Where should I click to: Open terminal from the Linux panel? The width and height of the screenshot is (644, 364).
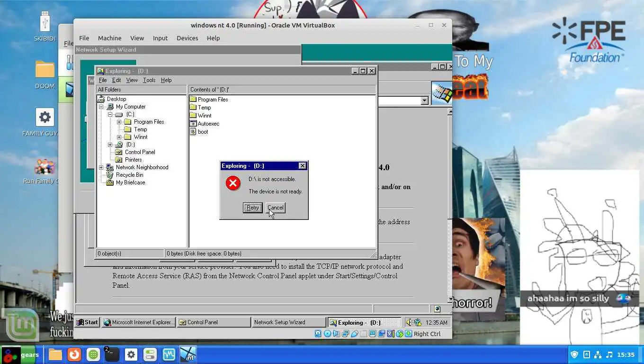112,355
